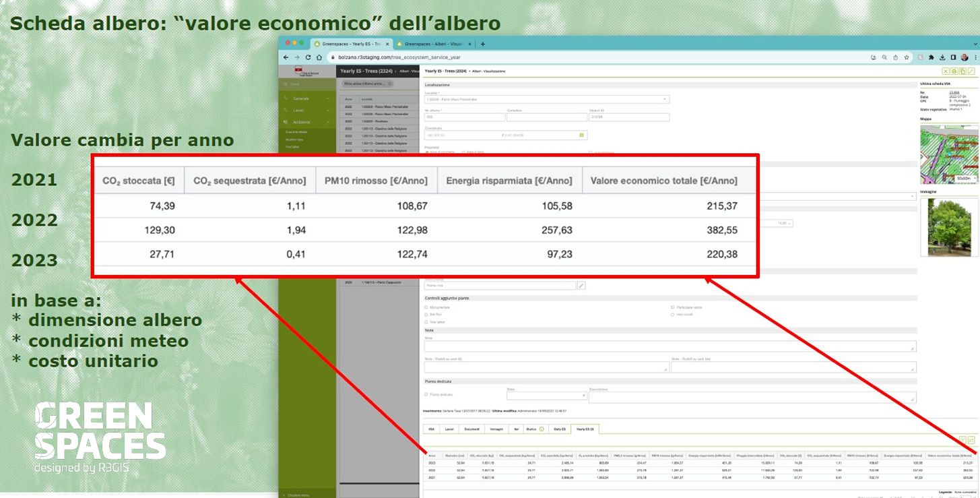Click the print icon in form toolbar
The height and width of the screenshot is (498, 980).
[x=954, y=71]
